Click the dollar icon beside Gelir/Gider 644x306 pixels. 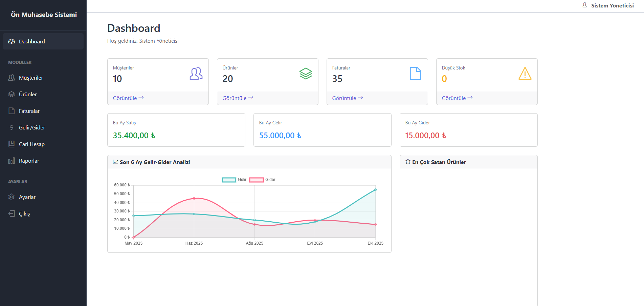coord(12,127)
